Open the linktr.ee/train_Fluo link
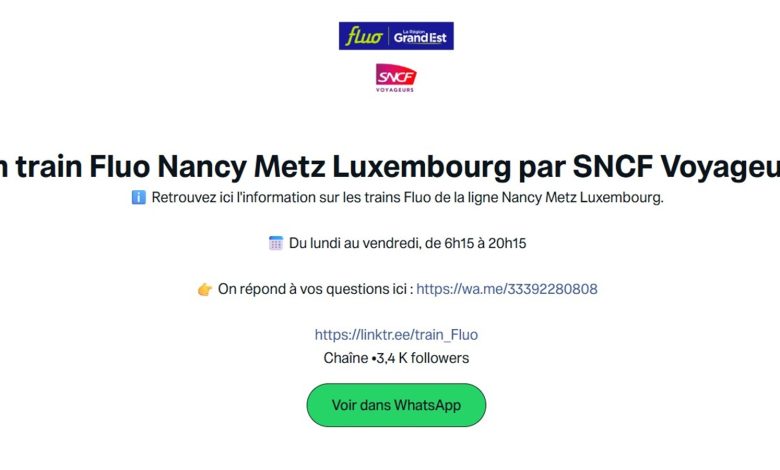 pyautogui.click(x=396, y=335)
